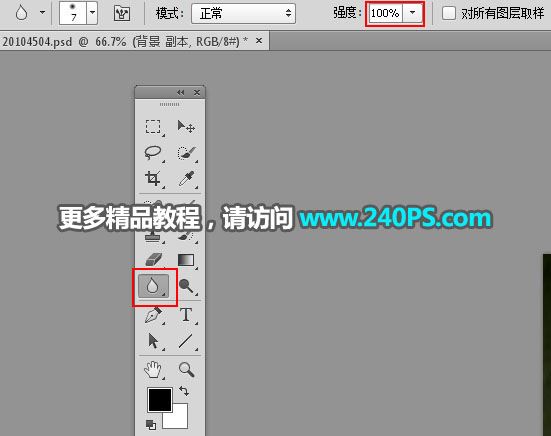
Task: Open the foreground black color picker
Action: coord(160,400)
